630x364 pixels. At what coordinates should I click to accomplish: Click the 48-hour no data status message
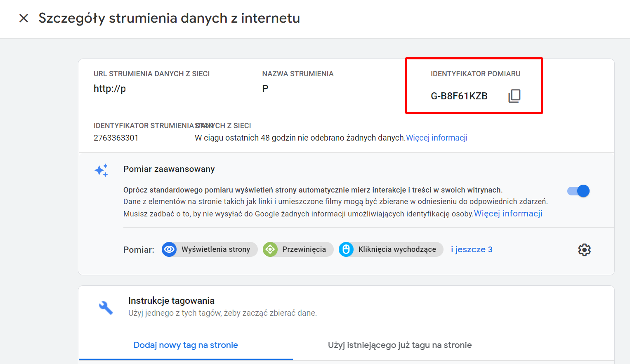[300, 138]
